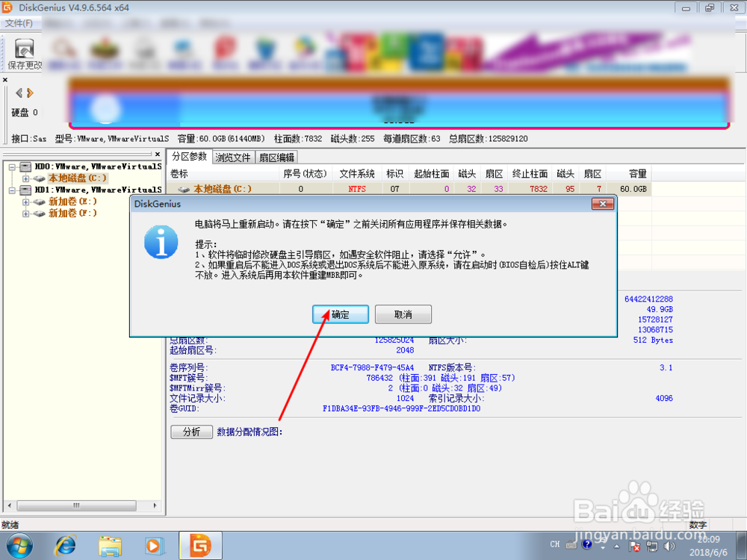
Task: Click the 终止柱面 column header
Action: tap(530, 174)
